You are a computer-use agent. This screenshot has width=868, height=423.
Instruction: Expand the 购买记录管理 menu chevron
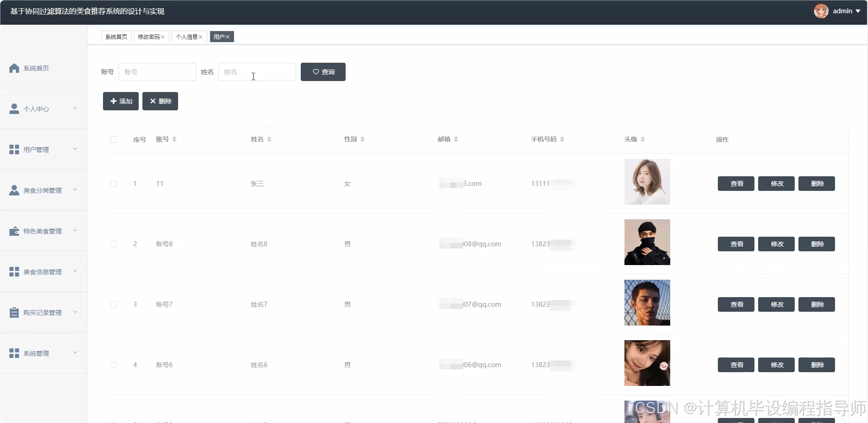tap(75, 312)
